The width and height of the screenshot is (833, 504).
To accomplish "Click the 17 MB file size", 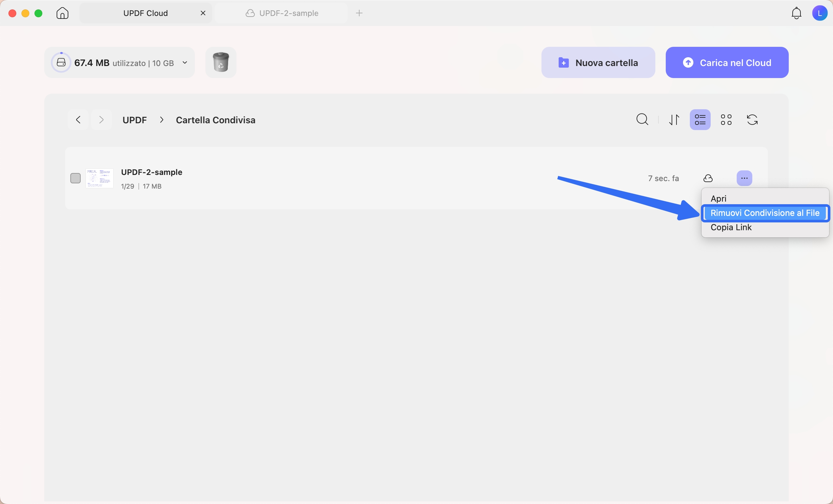I will tap(152, 186).
